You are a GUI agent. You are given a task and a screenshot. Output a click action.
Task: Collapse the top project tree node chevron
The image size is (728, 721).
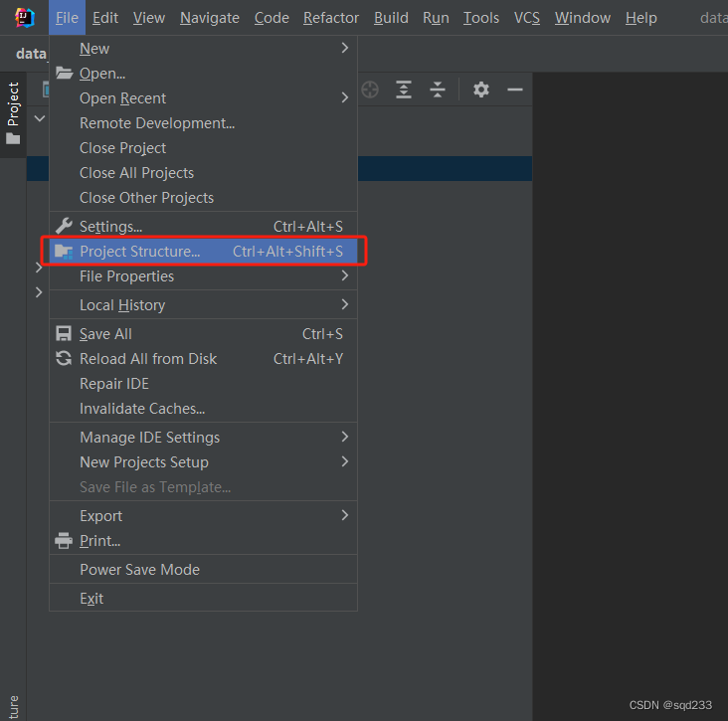point(40,118)
